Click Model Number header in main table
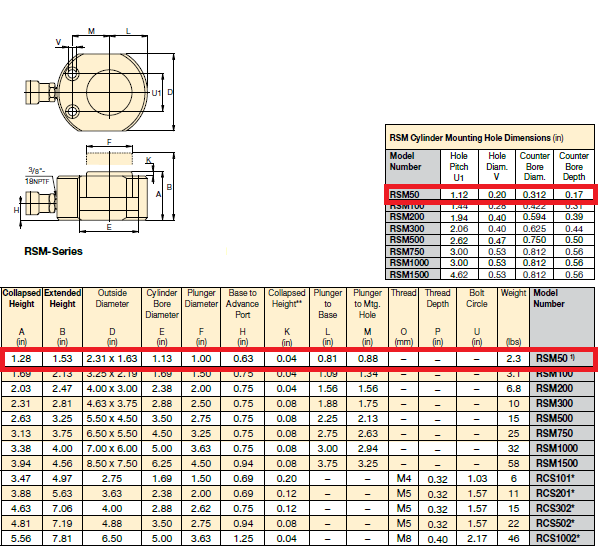 pos(549,298)
